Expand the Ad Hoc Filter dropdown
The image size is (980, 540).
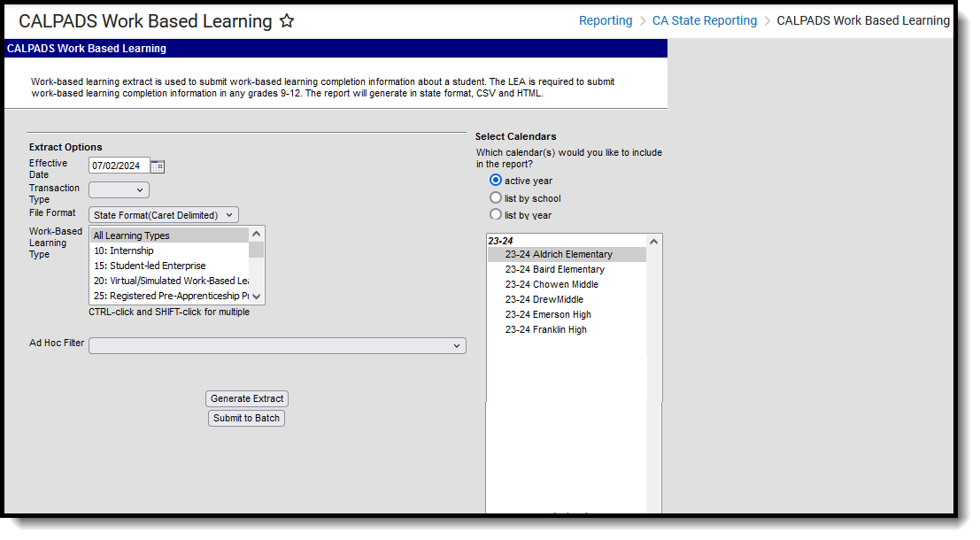coord(277,345)
